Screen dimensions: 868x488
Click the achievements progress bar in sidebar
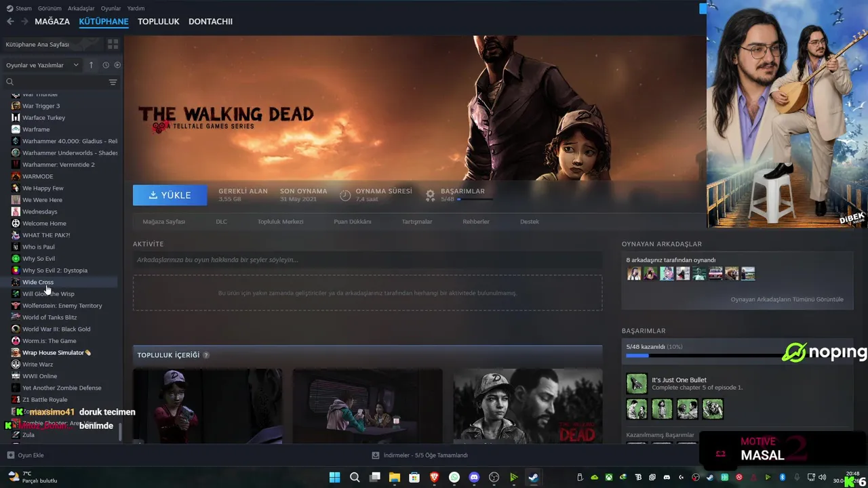tap(705, 355)
